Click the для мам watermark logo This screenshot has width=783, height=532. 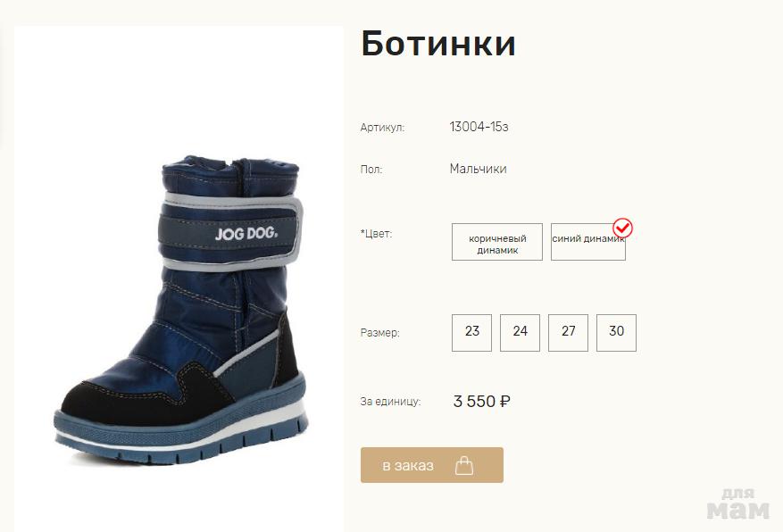coord(738,504)
